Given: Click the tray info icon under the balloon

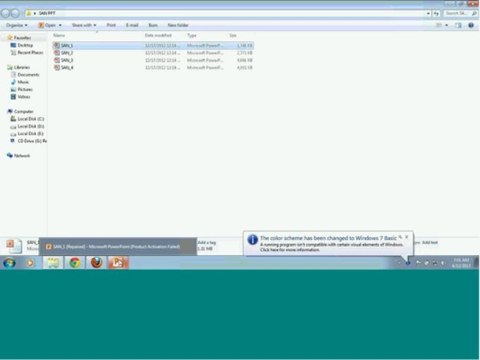Looking at the screenshot, I should click(x=408, y=263).
